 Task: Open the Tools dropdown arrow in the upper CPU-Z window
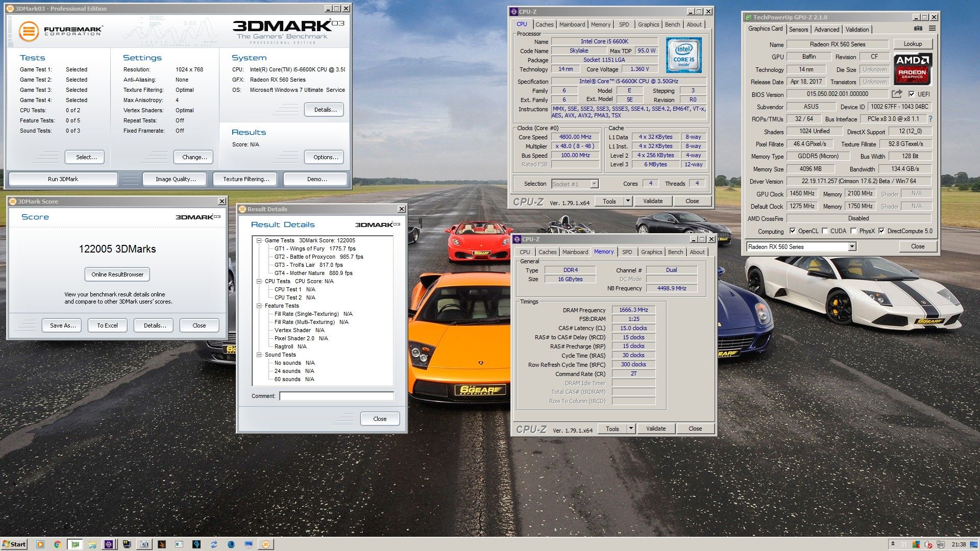click(628, 201)
